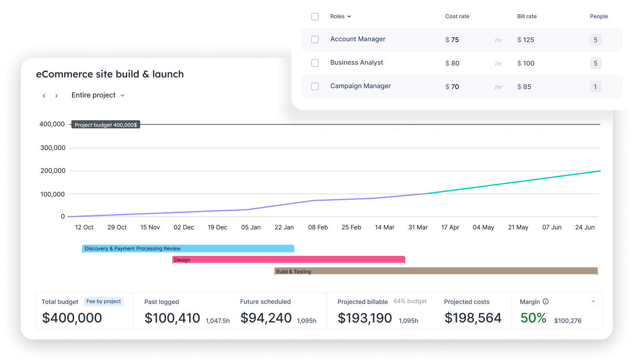Tick the Business Analyst checkbox
Image resolution: width=634 pixels, height=364 pixels.
315,63
